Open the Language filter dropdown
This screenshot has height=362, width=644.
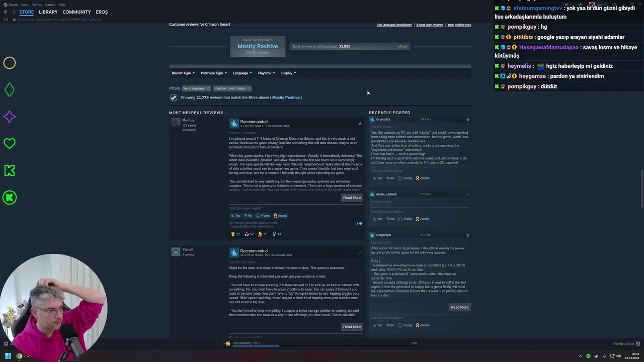point(242,73)
